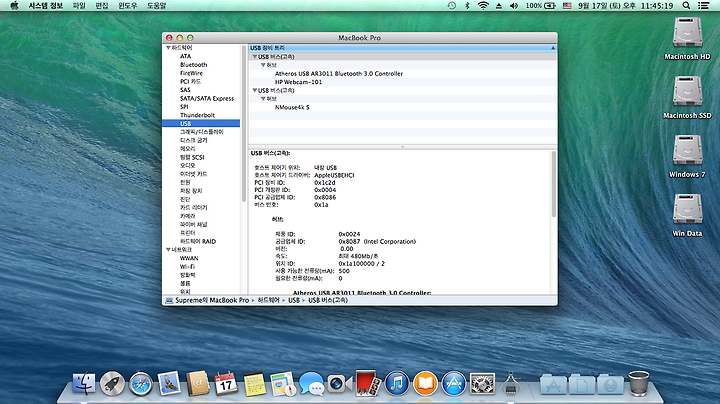The image size is (720, 404).
Task: Select Thunderbolt in sidebar
Action: pyautogui.click(x=197, y=115)
